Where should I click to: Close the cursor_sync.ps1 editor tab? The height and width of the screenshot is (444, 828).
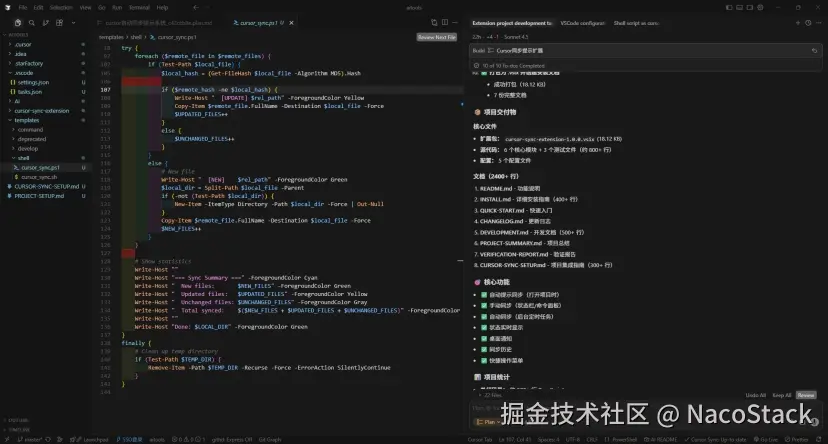291,23
